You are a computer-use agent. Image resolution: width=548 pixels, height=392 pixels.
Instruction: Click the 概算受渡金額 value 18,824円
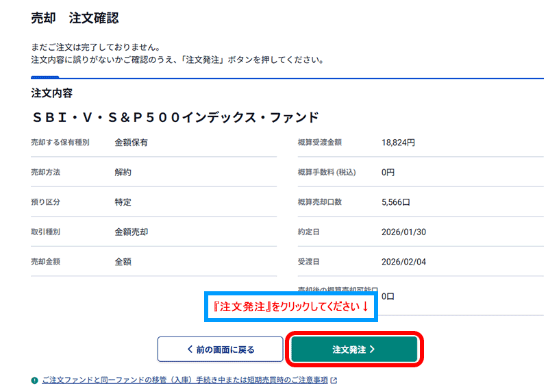398,143
